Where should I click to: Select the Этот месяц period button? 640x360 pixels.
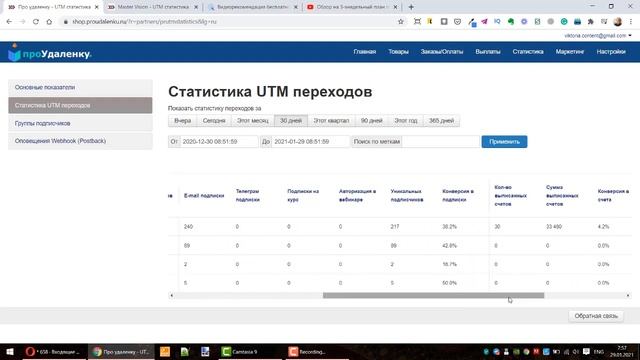[x=253, y=121]
